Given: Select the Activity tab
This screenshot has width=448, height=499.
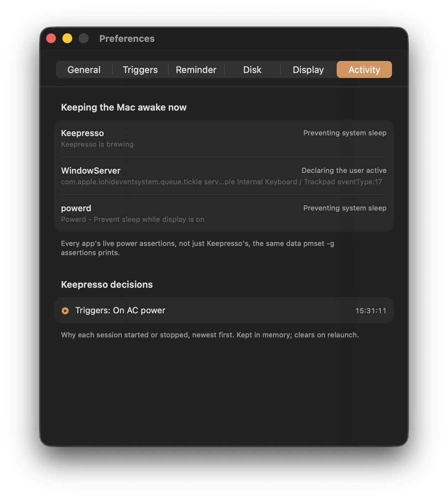Looking at the screenshot, I should (364, 69).
